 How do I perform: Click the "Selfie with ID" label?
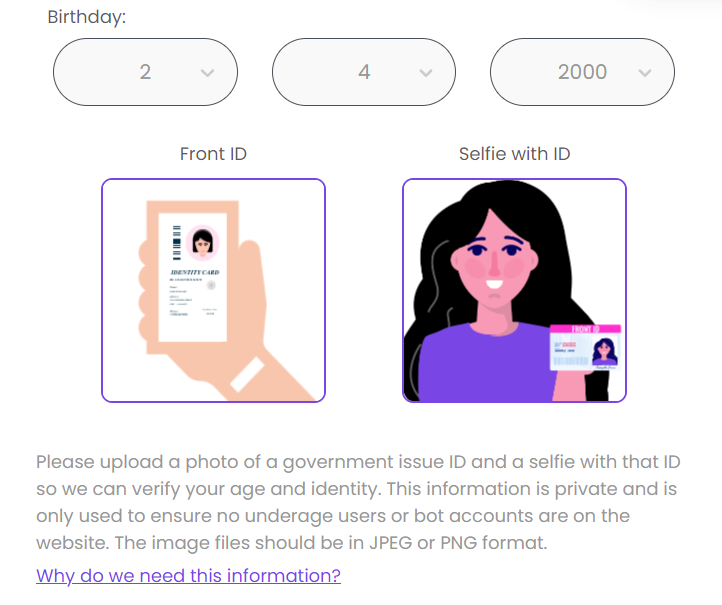(x=514, y=154)
